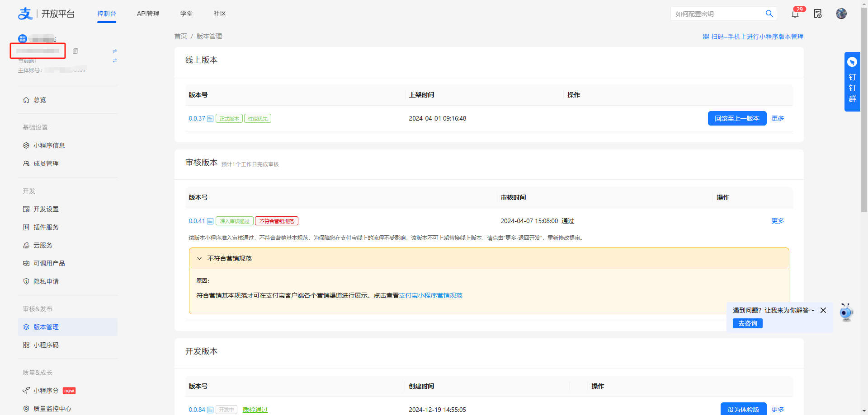Open the notification bell with 29 badge
Image resolution: width=868 pixels, height=415 pixels.
point(795,14)
